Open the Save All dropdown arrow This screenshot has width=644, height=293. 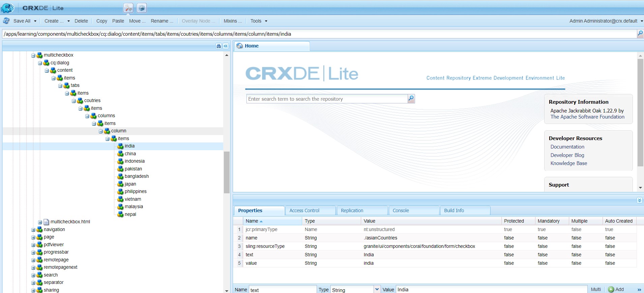coord(35,21)
